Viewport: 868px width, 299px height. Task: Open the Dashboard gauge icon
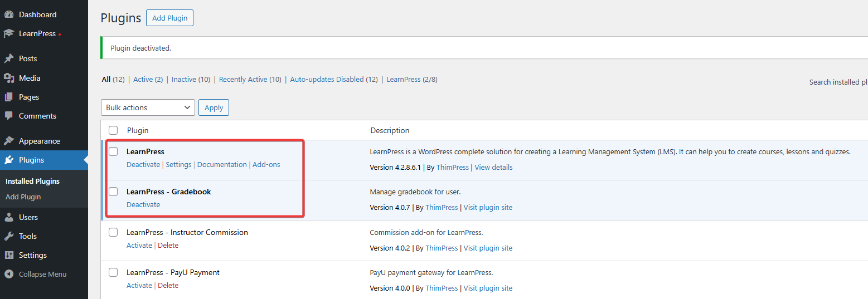click(x=9, y=14)
